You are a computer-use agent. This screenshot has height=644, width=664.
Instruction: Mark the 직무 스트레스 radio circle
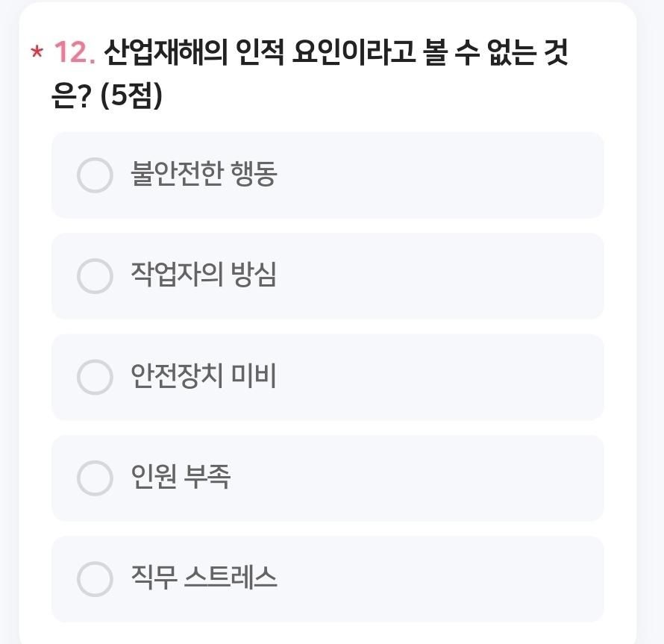pyautogui.click(x=95, y=578)
